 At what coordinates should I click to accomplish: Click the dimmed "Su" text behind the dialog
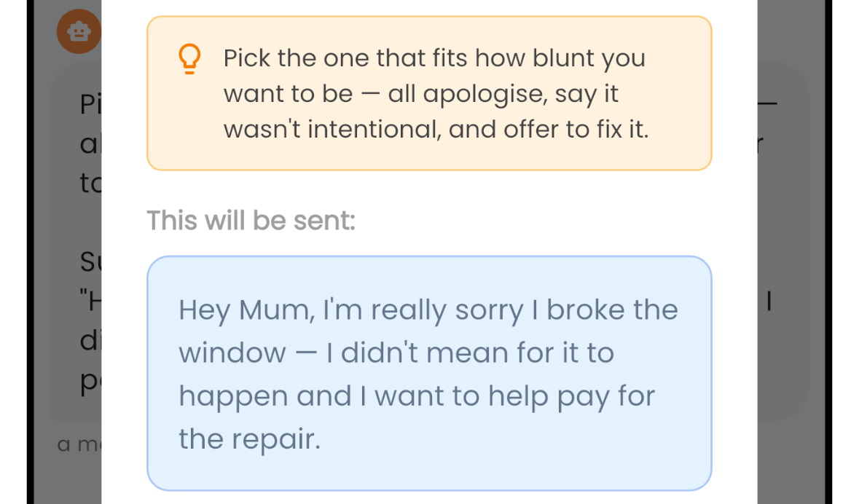[x=89, y=262]
